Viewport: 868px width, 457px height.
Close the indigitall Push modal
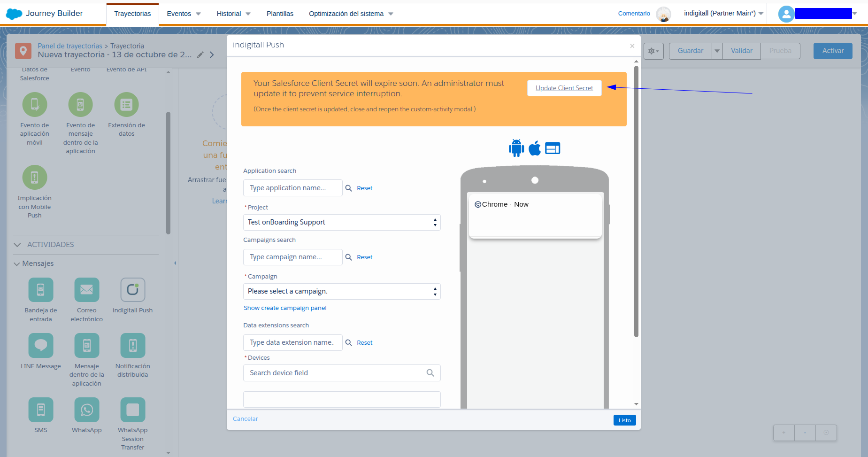coord(632,46)
